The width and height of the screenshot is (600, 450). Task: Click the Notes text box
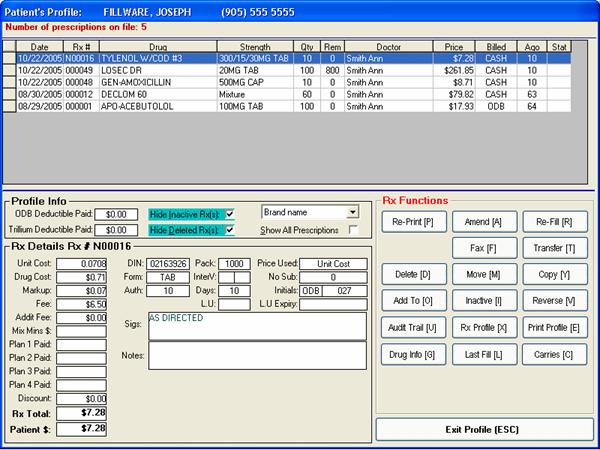258,355
